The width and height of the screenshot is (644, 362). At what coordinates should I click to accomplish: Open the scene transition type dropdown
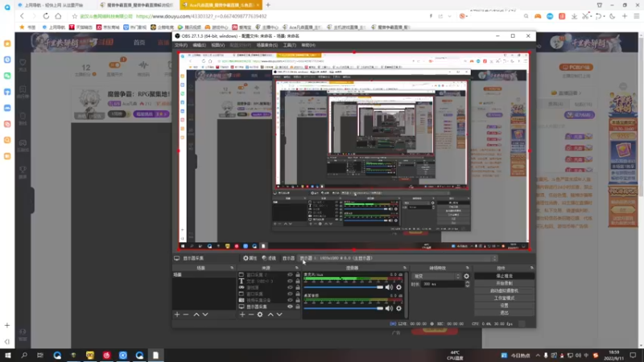pyautogui.click(x=436, y=276)
